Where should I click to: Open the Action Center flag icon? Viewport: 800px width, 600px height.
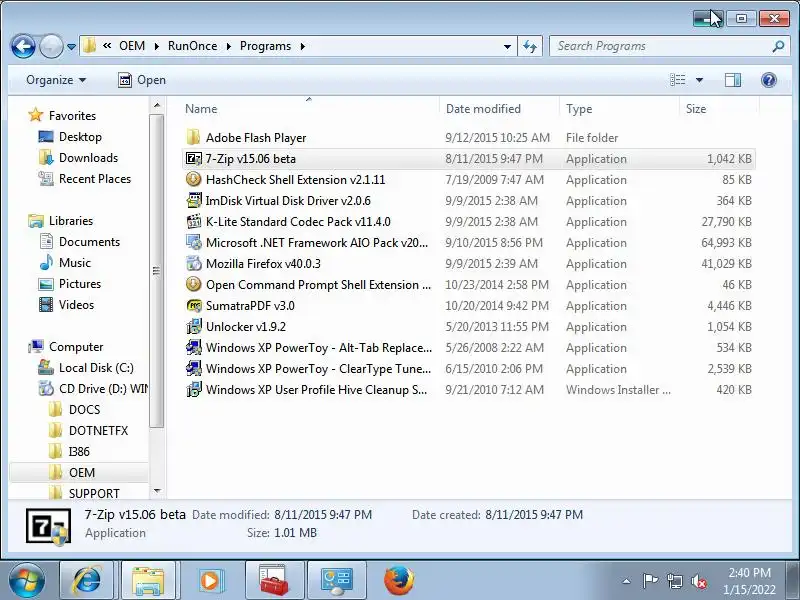[x=650, y=581]
